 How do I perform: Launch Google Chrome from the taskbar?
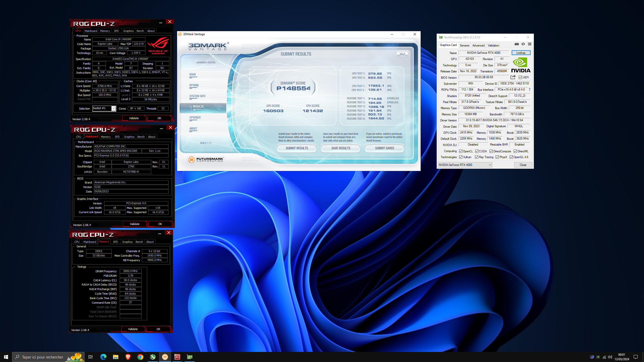point(140,357)
